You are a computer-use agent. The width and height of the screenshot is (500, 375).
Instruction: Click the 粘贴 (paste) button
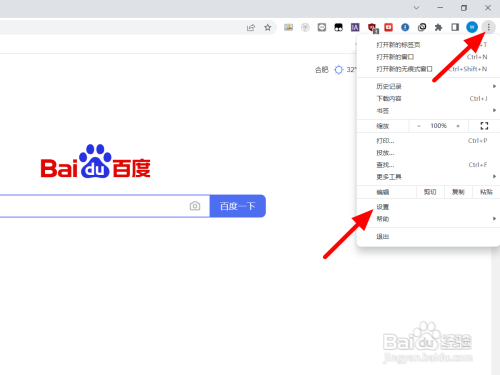486,192
